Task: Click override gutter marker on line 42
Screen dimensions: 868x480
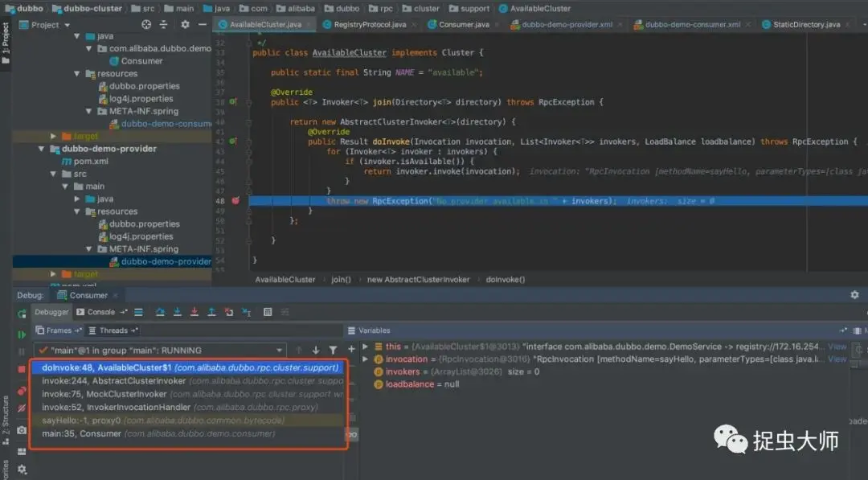Action: click(x=233, y=142)
